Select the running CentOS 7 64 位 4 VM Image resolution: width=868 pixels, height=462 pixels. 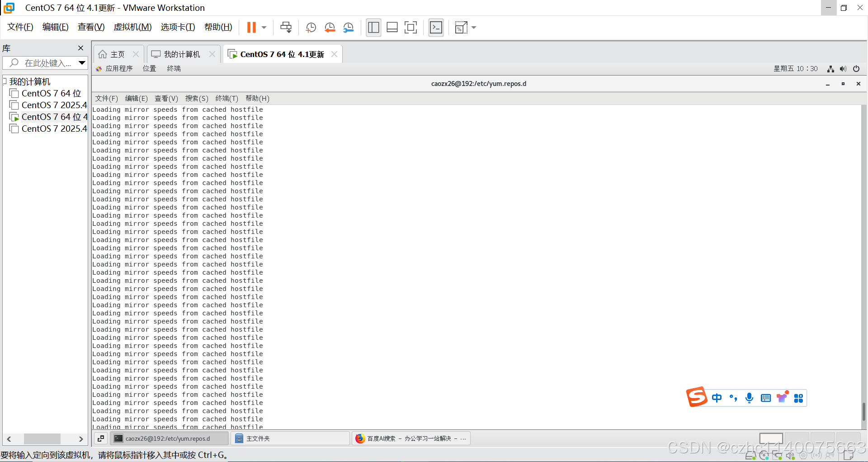coord(49,117)
